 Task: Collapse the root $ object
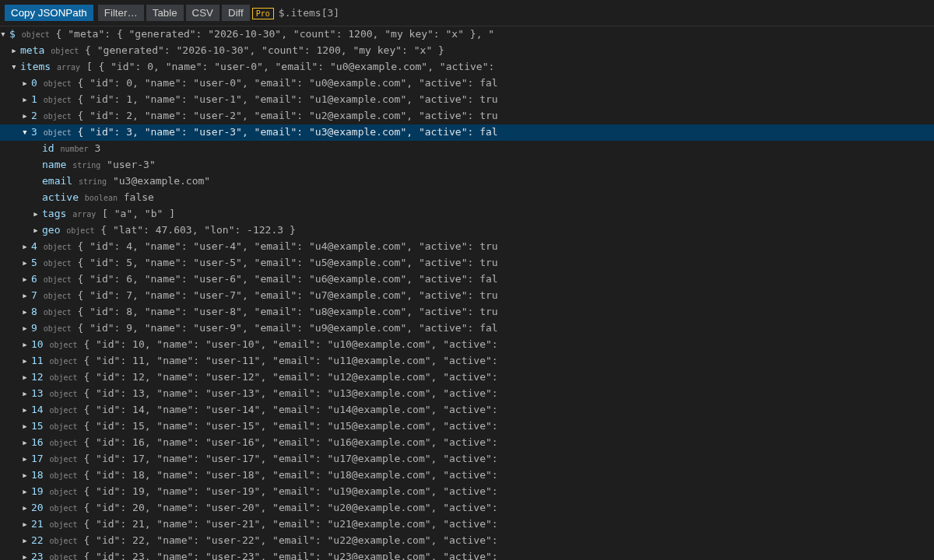pos(3,34)
